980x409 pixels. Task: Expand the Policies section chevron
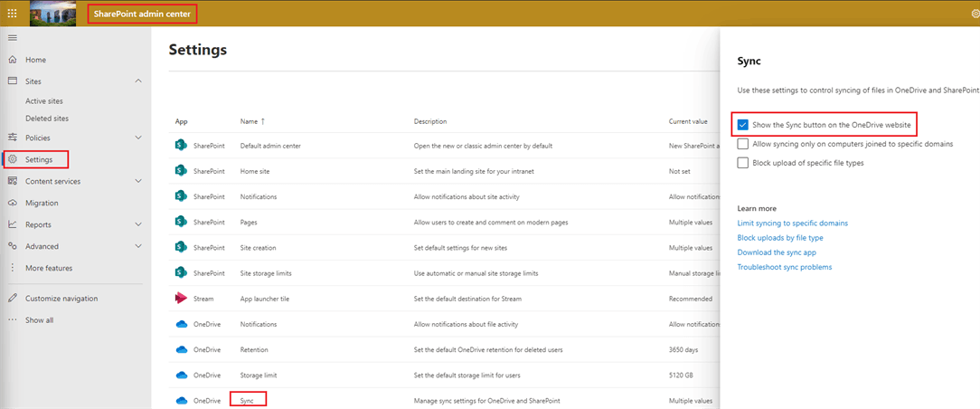[x=137, y=138]
